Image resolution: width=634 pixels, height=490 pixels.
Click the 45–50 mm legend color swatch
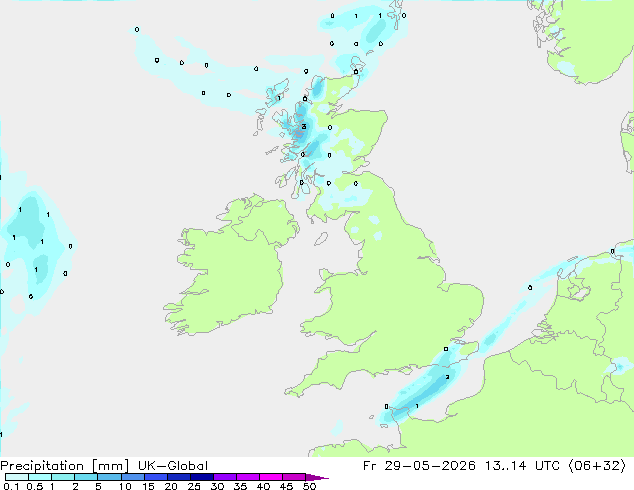tap(294, 477)
